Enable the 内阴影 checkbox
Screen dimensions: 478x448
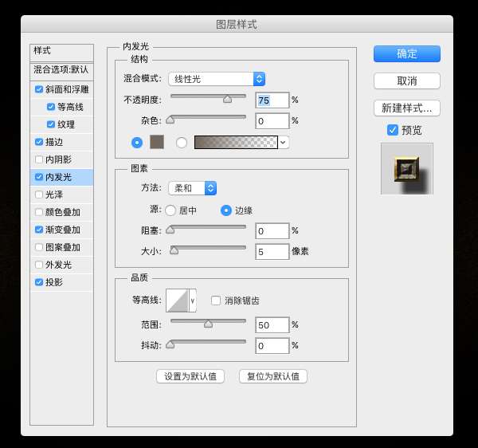tap(39, 159)
